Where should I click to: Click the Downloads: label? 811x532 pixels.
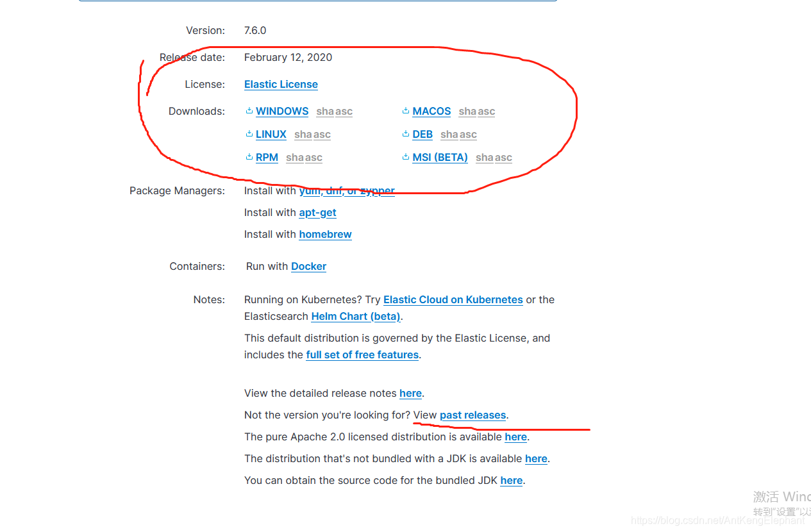(x=197, y=112)
